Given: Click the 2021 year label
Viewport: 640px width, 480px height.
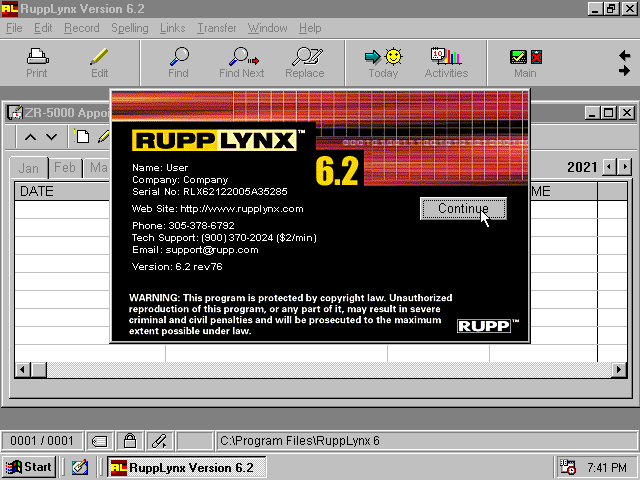Looking at the screenshot, I should coord(582,167).
